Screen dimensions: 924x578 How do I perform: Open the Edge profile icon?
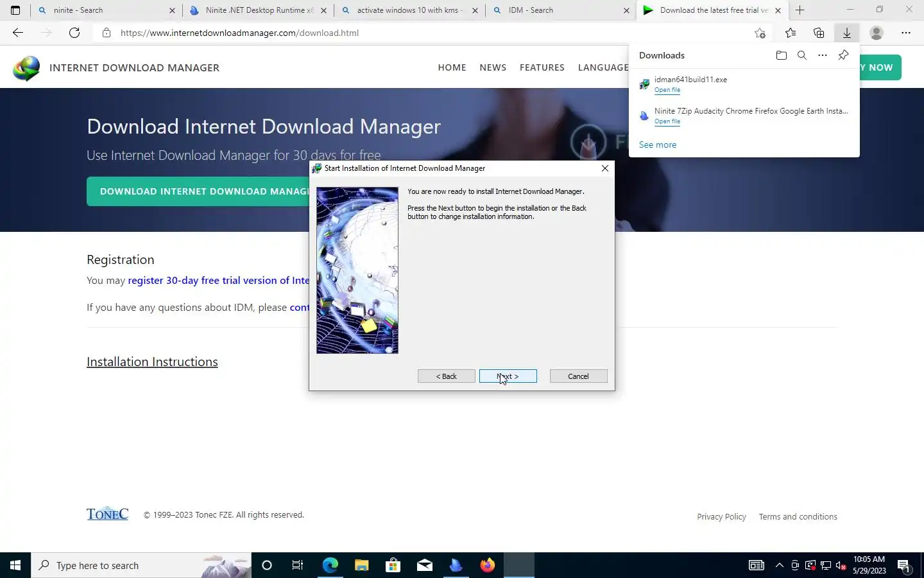877,33
